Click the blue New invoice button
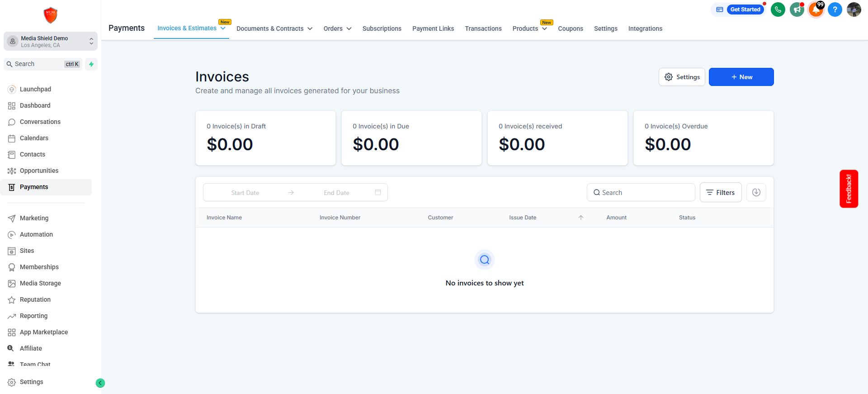Screen dimensions: 868x394 coord(741,77)
